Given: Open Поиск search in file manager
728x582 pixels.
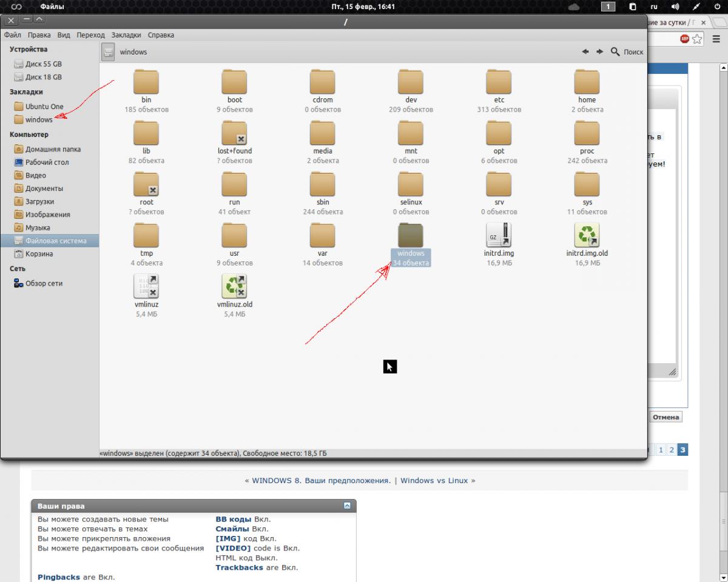Looking at the screenshot, I should pos(627,52).
